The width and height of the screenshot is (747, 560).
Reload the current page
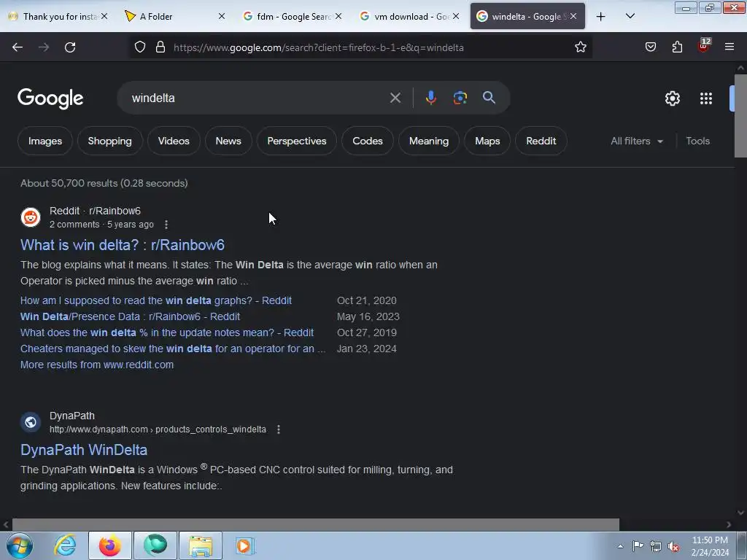(x=70, y=47)
